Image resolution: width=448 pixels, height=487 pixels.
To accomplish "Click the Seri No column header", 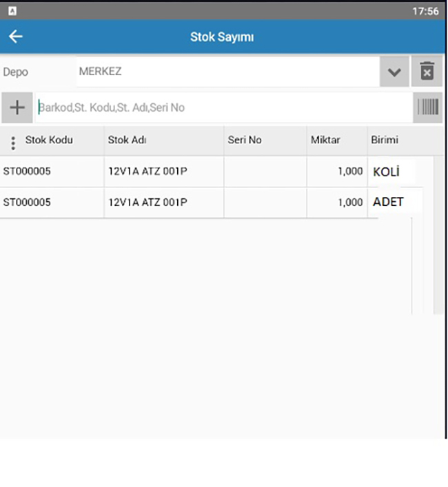I will 245,140.
